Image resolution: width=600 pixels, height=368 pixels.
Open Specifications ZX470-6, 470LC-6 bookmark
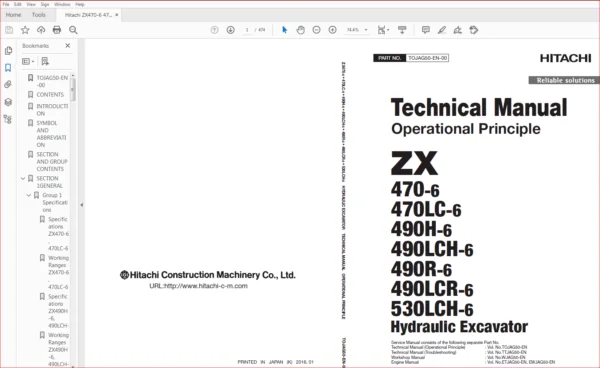(58, 233)
